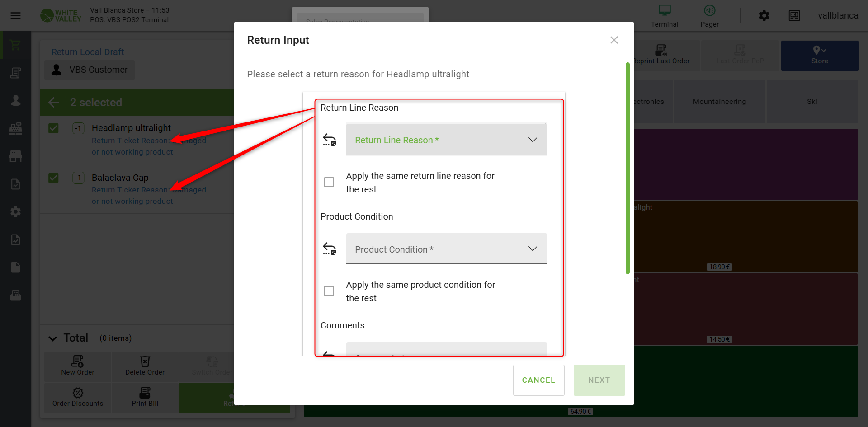Image resolution: width=868 pixels, height=427 pixels.
Task: Switch to the Mountaineering category
Action: [x=719, y=102]
